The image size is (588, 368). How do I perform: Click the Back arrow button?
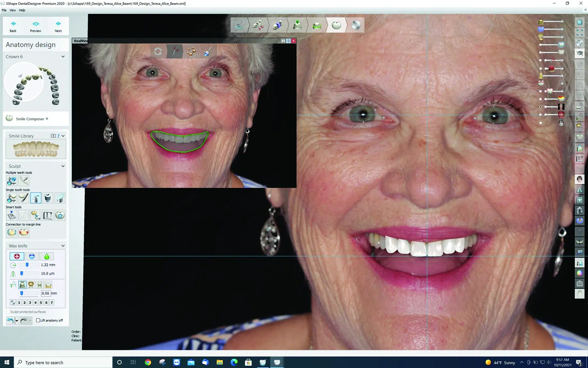[13, 26]
